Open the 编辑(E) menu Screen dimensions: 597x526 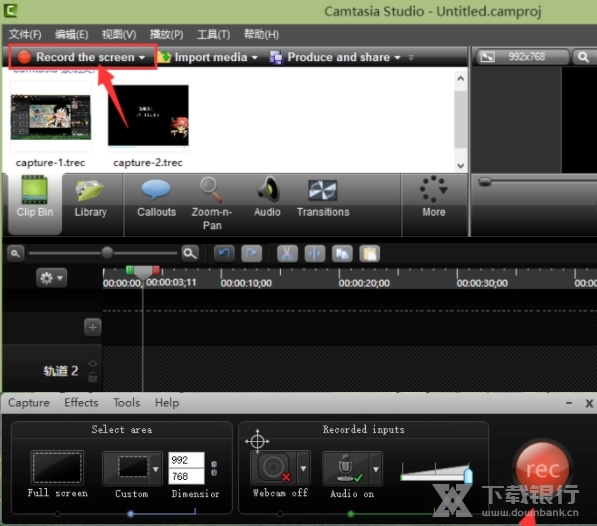click(x=71, y=35)
